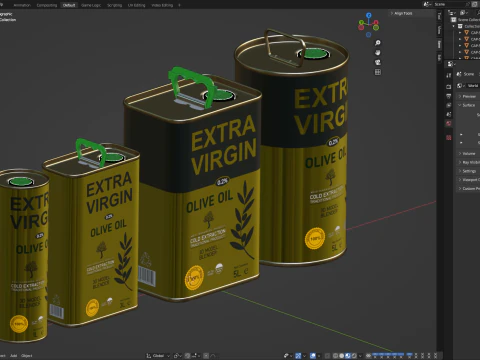Toggle viewport overlays visibility
The image size is (480, 360).
[313, 356]
